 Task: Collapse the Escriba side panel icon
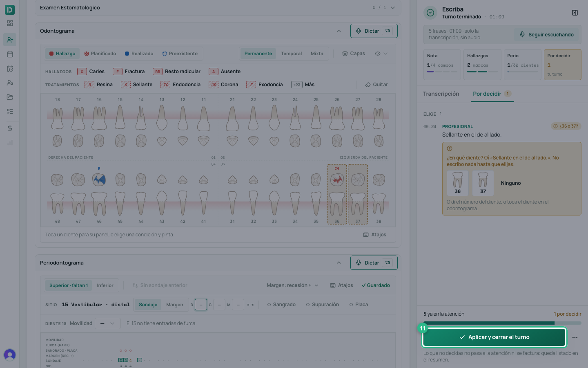[x=575, y=13]
